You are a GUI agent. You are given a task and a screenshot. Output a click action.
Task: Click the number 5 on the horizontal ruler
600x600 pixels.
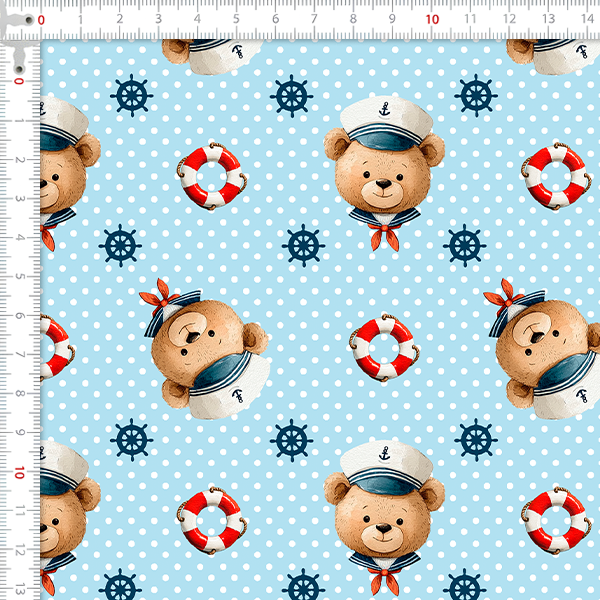coord(236,19)
